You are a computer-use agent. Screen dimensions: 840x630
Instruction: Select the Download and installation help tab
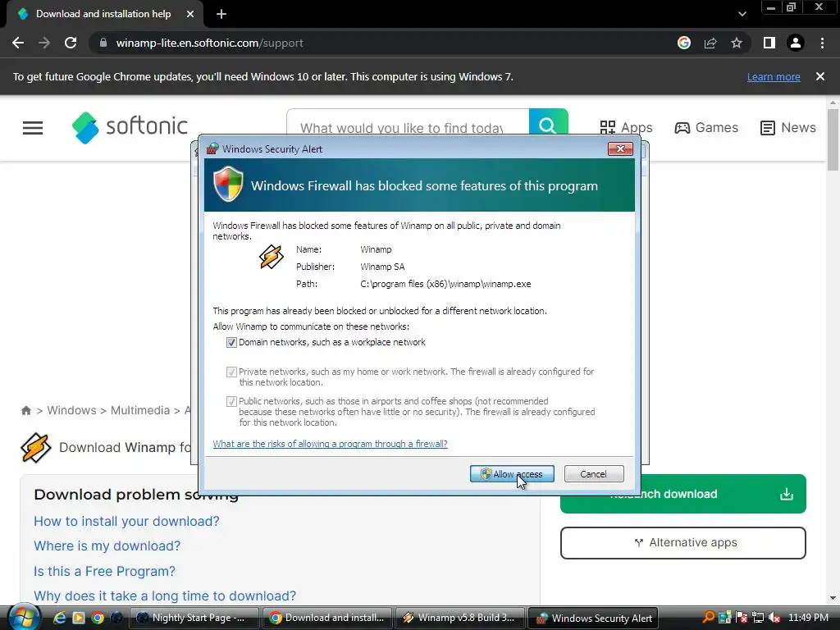[x=103, y=14]
